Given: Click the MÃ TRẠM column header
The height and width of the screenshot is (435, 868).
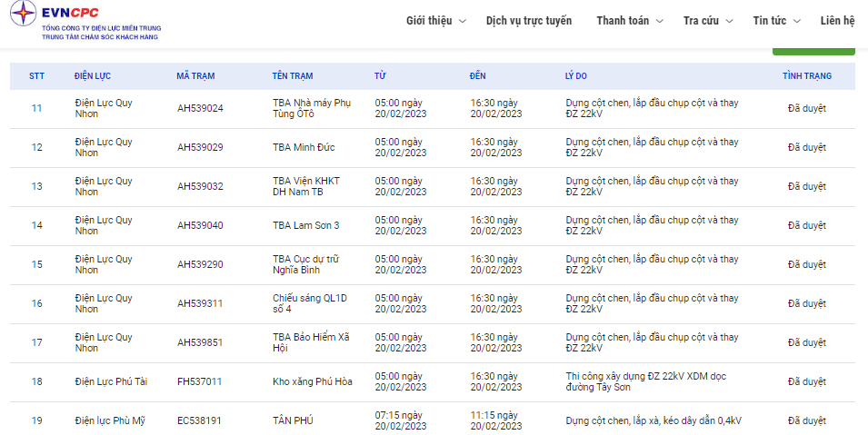Looking at the screenshot, I should click(x=195, y=75).
